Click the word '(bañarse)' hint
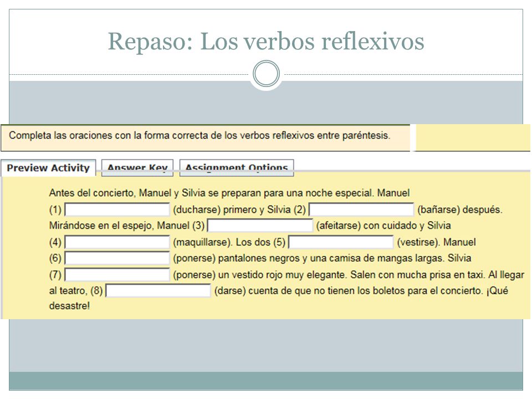The width and height of the screenshot is (532, 399). coord(438,209)
